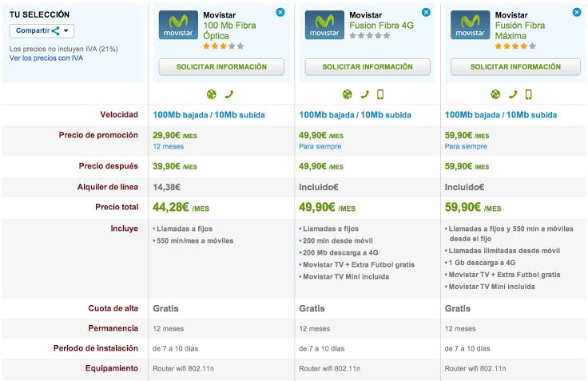Request information for Fusión Fibra Máxima
This screenshot has height=381, width=588.
[x=515, y=67]
